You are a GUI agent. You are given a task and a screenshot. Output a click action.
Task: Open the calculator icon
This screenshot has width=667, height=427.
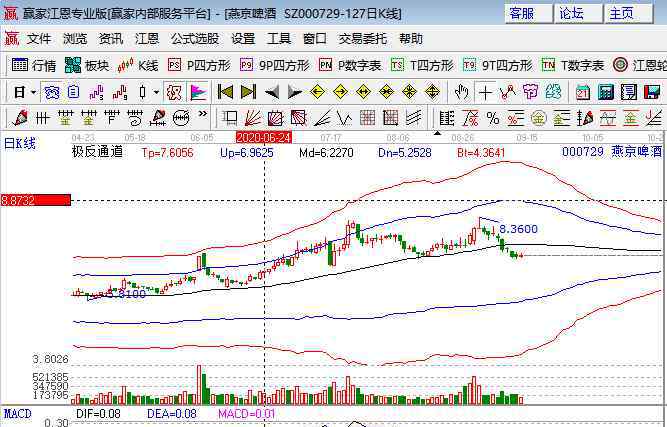click(x=606, y=92)
